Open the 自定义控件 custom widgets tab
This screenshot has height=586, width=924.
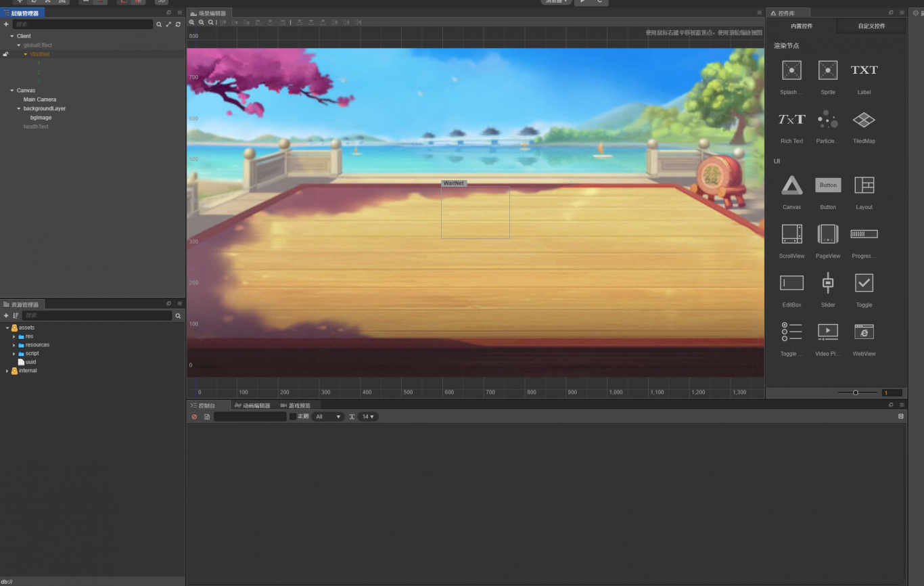click(x=871, y=26)
